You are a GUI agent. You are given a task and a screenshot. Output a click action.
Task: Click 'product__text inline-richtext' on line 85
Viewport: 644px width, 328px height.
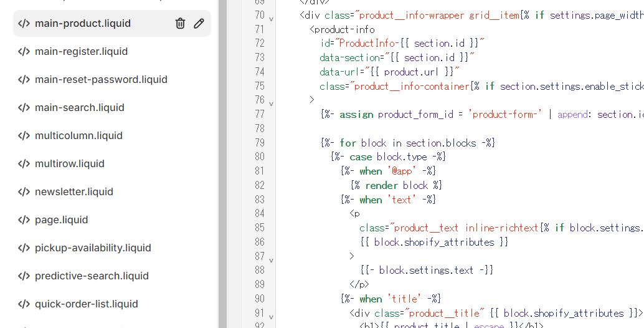click(x=466, y=228)
